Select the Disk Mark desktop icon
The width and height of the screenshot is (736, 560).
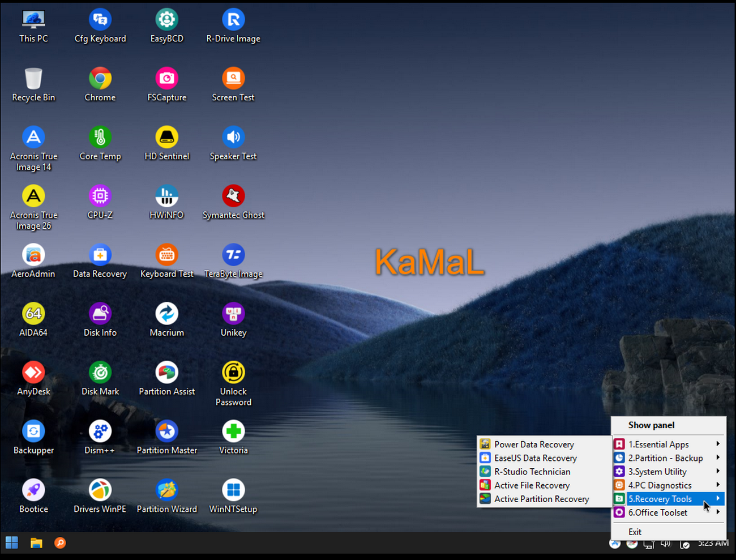point(100,379)
